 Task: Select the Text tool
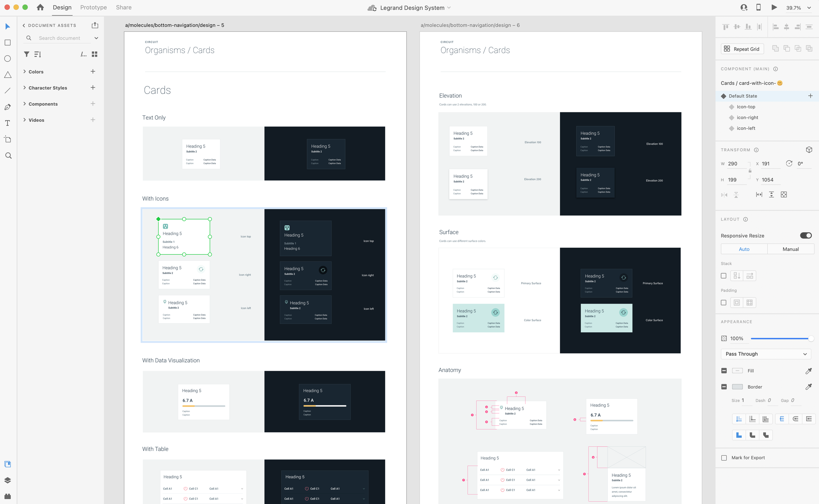pyautogui.click(x=8, y=123)
